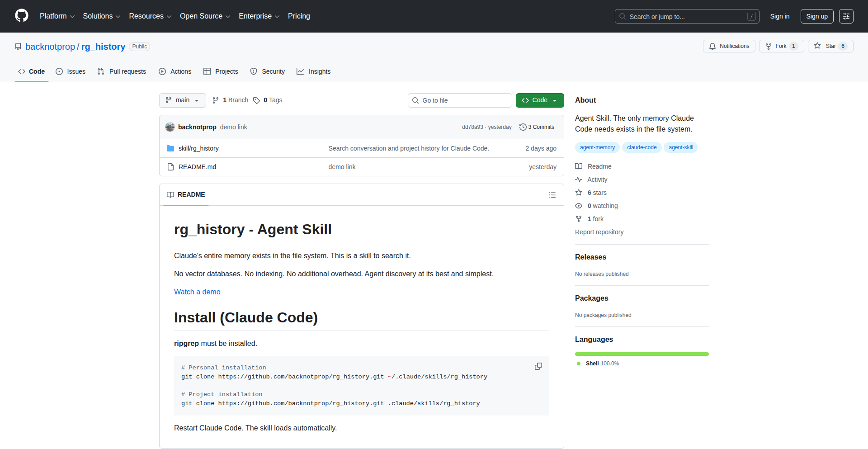Open the Pull requests tab

click(122, 71)
